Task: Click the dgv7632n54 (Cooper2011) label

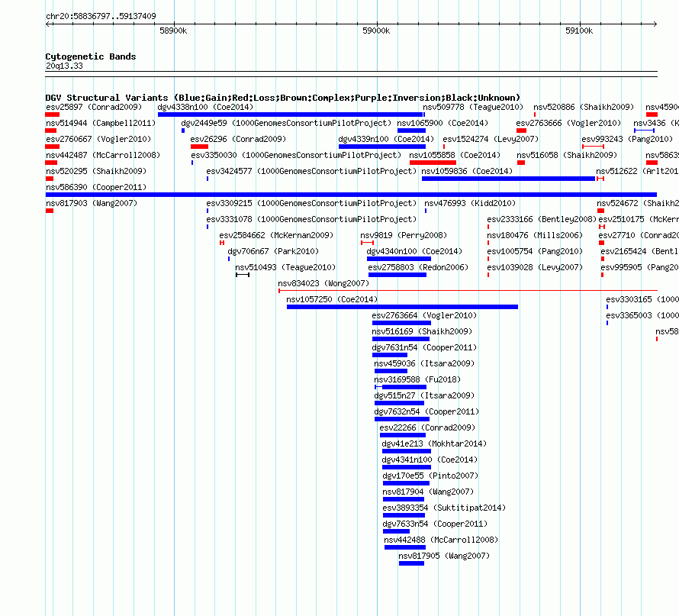Action: click(426, 411)
